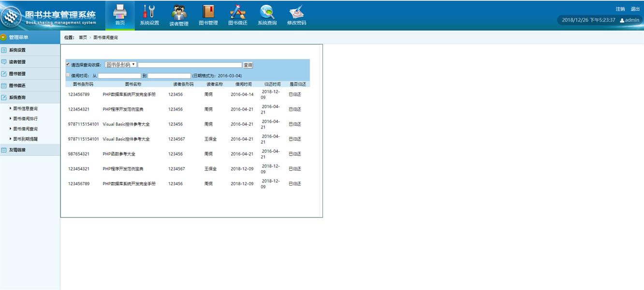Enable the 借阅时间 checkbox
Viewport: 644px width, 290px height.
tap(68, 75)
